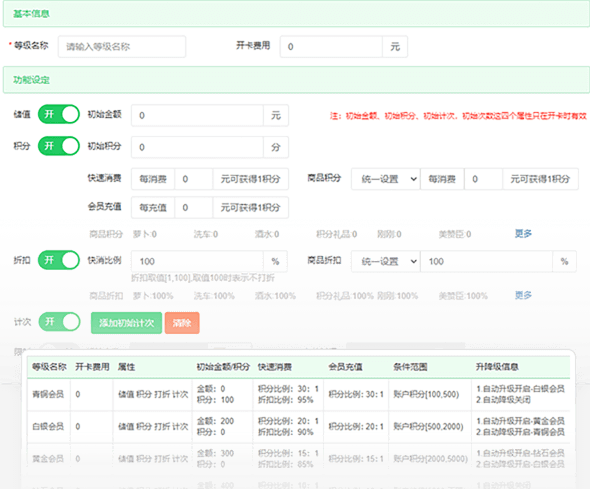
Task: Click the 属性 column header
Action: 126,367
